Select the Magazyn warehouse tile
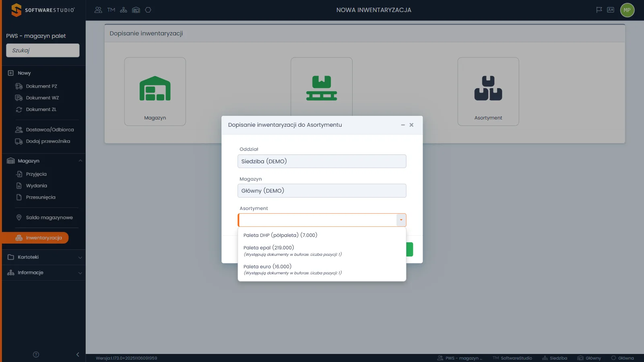This screenshot has height=362, width=644. coord(155,91)
